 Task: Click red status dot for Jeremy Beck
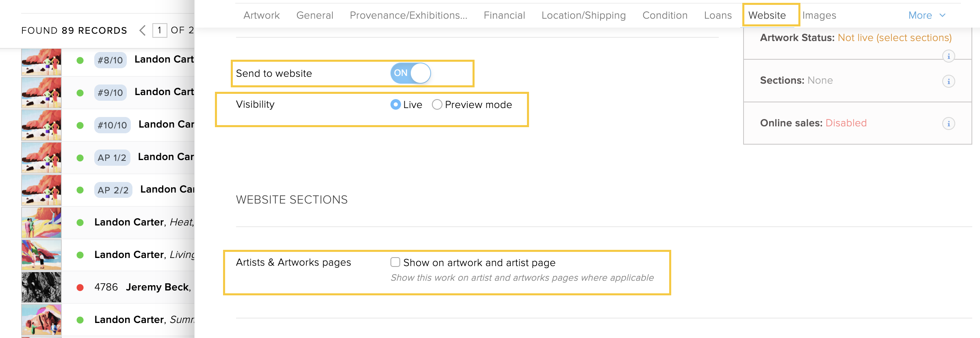tap(80, 288)
